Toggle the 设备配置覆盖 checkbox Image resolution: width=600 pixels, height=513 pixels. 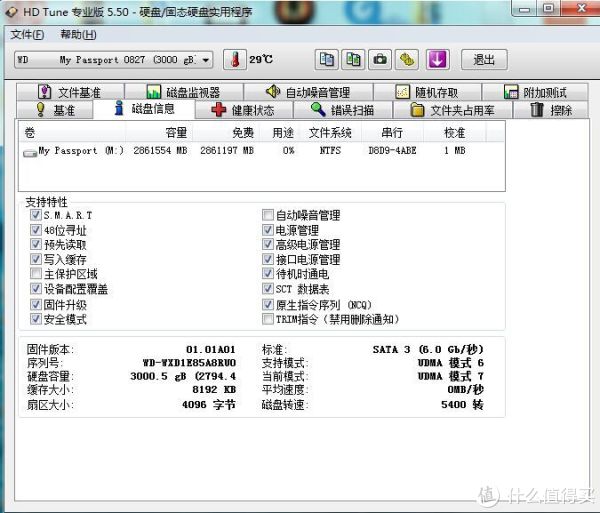(36, 288)
